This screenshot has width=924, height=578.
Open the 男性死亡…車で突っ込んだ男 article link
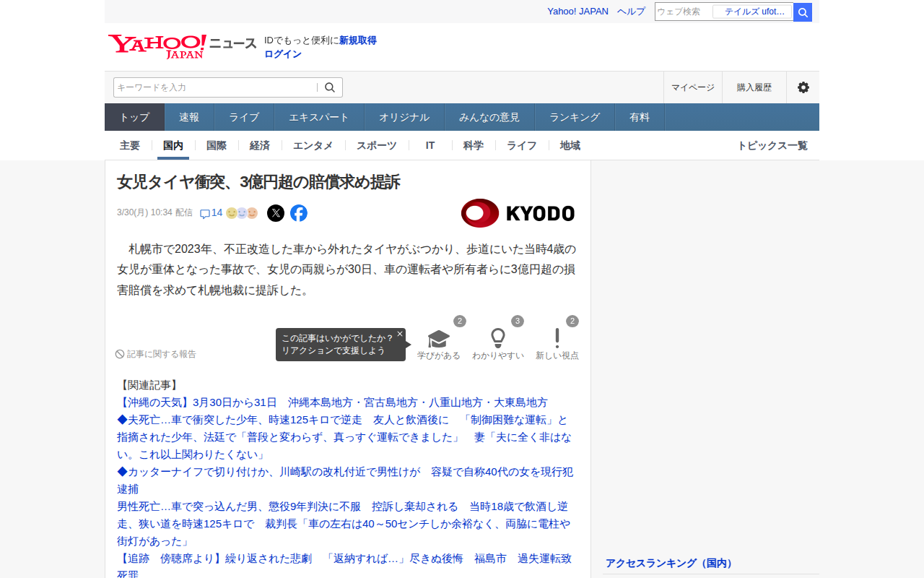[x=345, y=524]
